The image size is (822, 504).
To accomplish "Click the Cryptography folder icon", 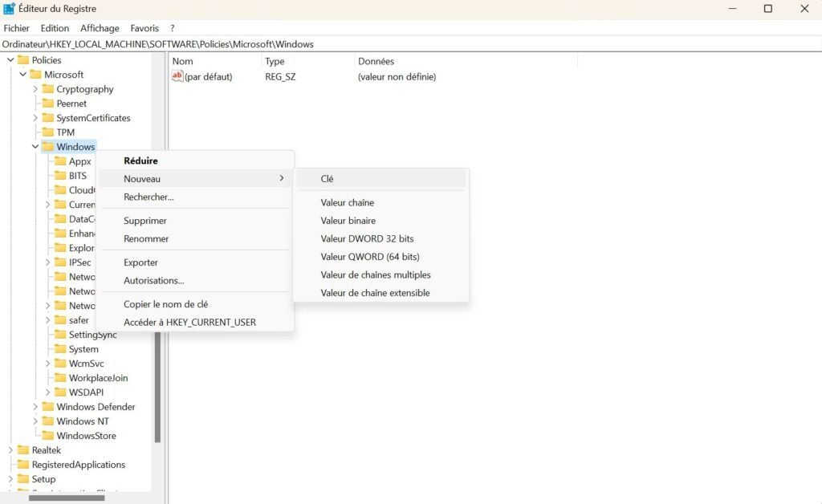I will 48,88.
